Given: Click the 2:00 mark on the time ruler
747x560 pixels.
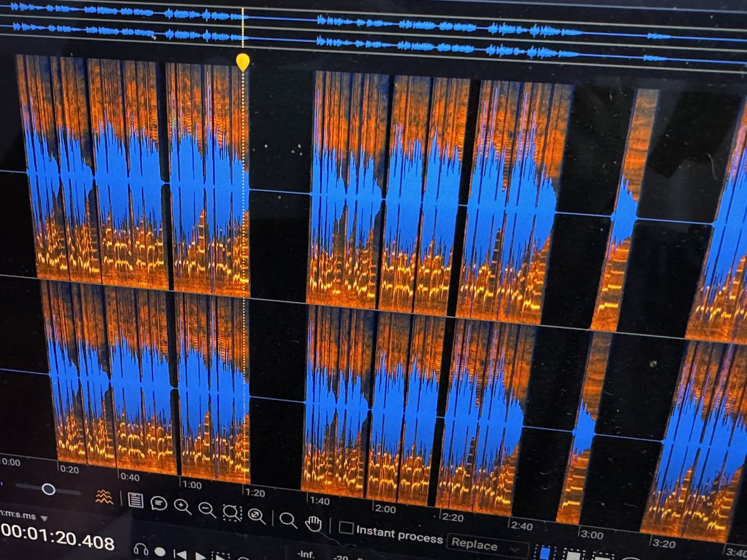Looking at the screenshot, I should pos(385,508).
